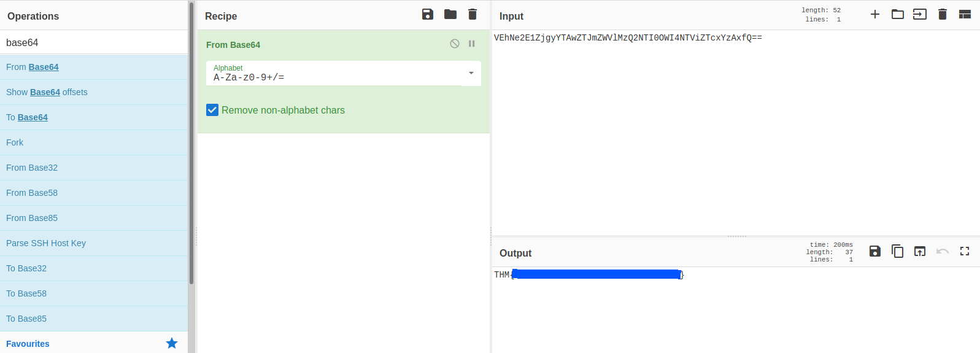This screenshot has width=980, height=353.
Task: Disable the From Base64 operation
Action: click(455, 44)
